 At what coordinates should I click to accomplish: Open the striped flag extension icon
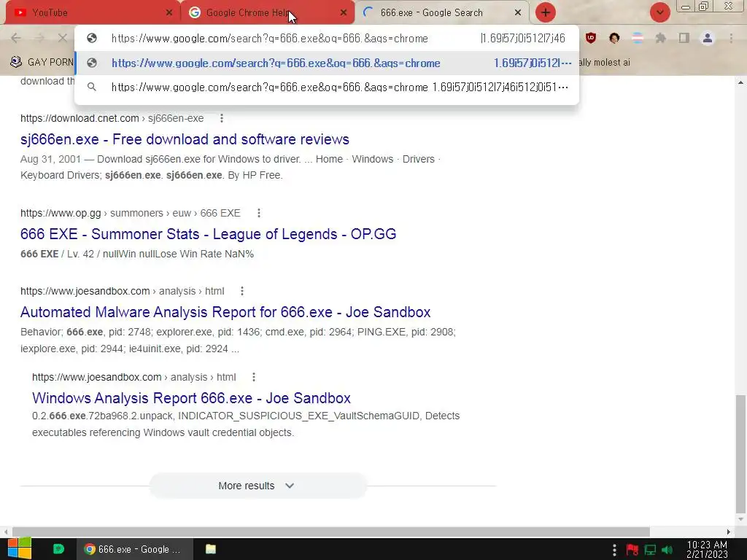[638, 38]
